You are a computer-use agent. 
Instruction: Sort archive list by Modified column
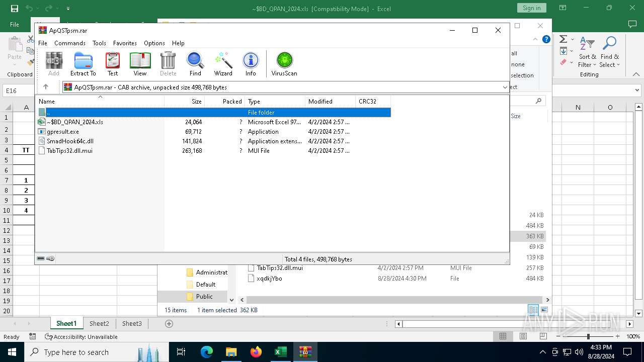point(330,101)
